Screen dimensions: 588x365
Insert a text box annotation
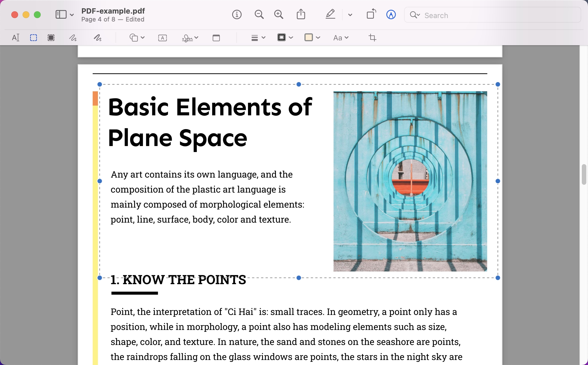coord(162,38)
